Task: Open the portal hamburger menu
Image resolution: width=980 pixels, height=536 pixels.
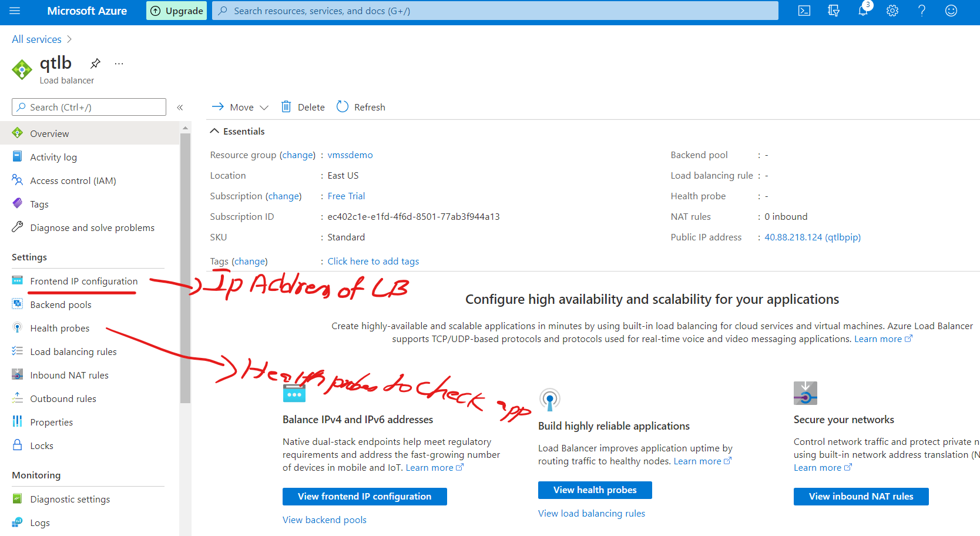Action: 15,11
